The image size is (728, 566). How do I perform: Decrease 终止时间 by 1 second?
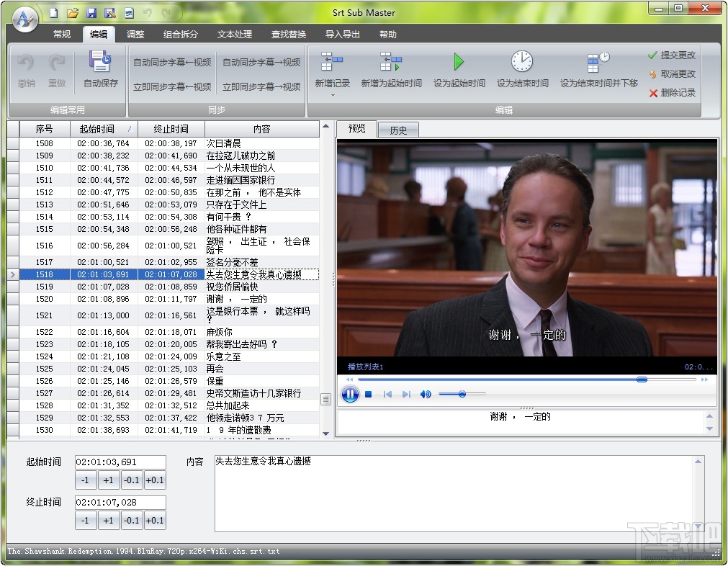(86, 521)
